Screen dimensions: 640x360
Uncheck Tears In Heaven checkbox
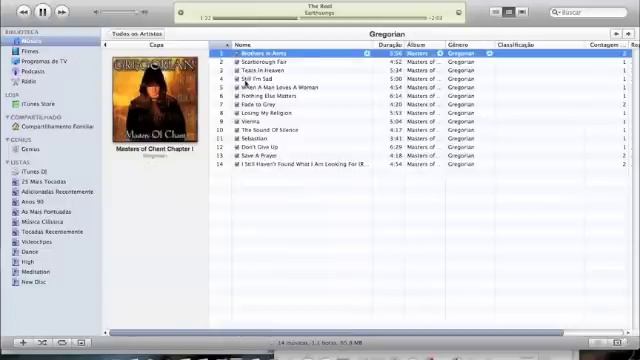[x=237, y=71]
